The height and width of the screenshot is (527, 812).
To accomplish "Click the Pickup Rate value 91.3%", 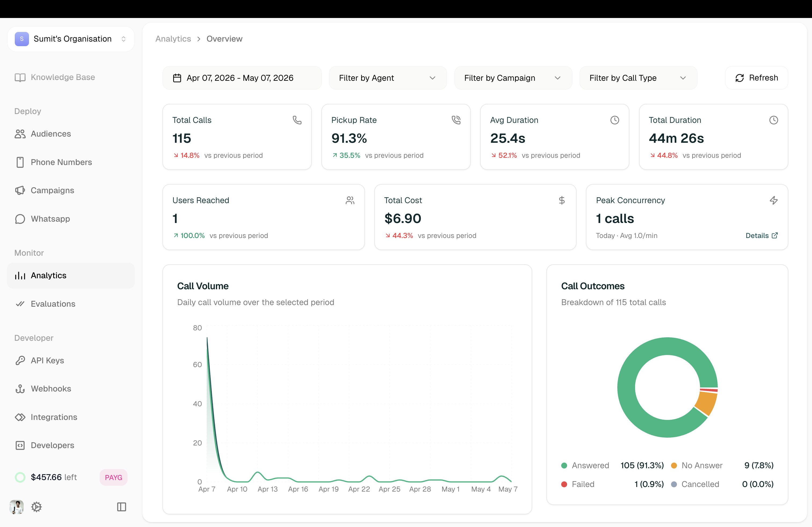I will click(349, 138).
